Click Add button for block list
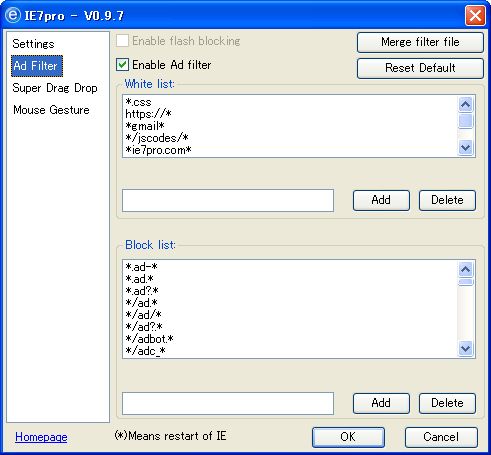This screenshot has height=455, width=491. (381, 403)
